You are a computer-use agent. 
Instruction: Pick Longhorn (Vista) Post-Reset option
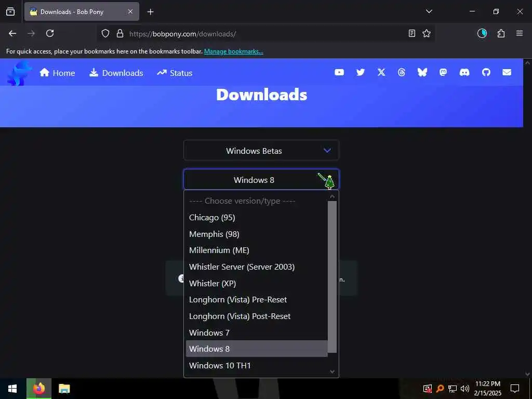[x=257, y=316]
